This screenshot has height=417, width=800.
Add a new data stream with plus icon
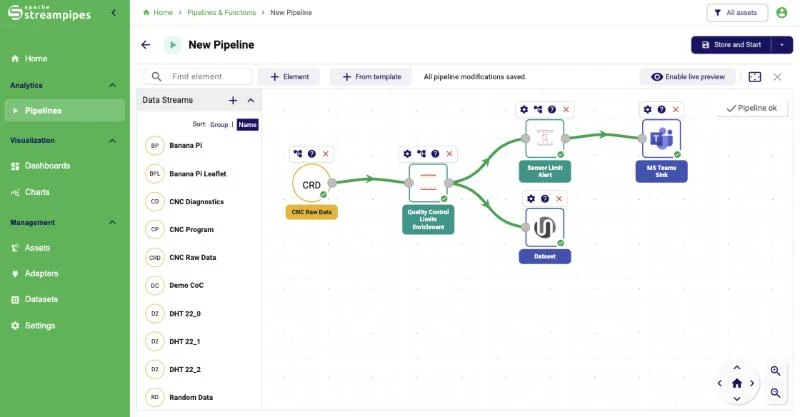[x=233, y=101]
